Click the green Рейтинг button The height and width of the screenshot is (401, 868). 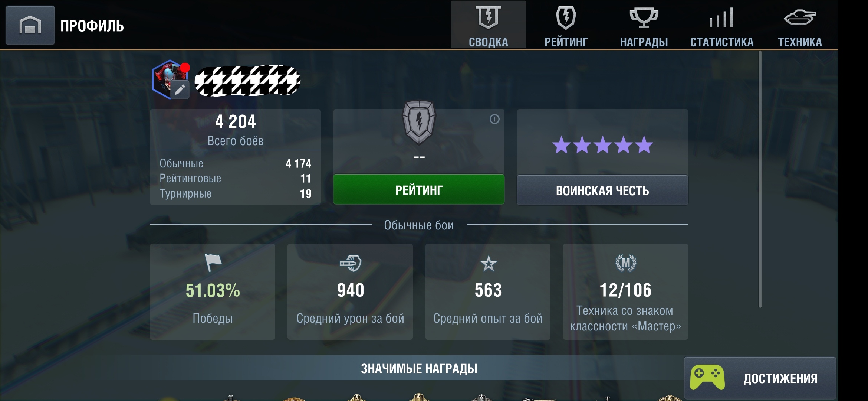(x=419, y=190)
